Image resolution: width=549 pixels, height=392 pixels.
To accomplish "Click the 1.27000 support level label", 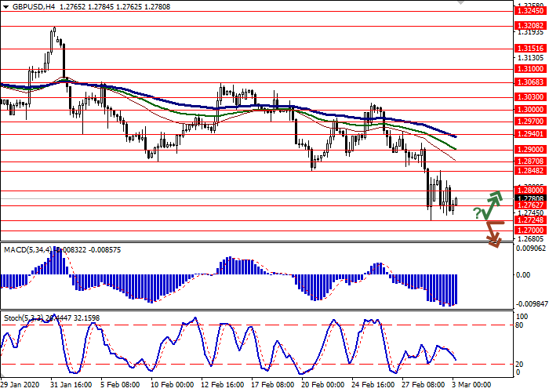I will [x=530, y=230].
